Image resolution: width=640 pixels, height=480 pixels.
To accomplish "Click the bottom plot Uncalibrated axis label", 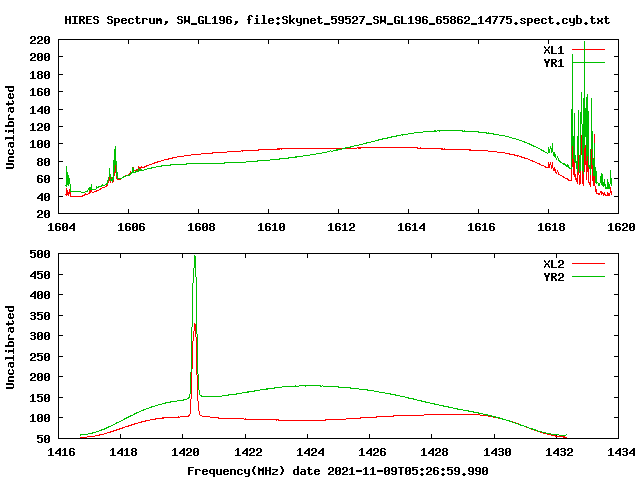I will tap(10, 347).
